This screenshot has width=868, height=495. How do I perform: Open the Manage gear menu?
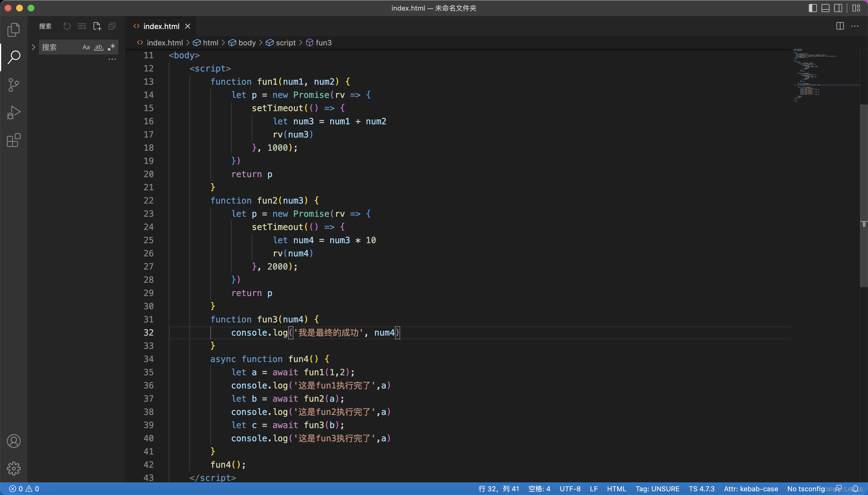pos(13,469)
